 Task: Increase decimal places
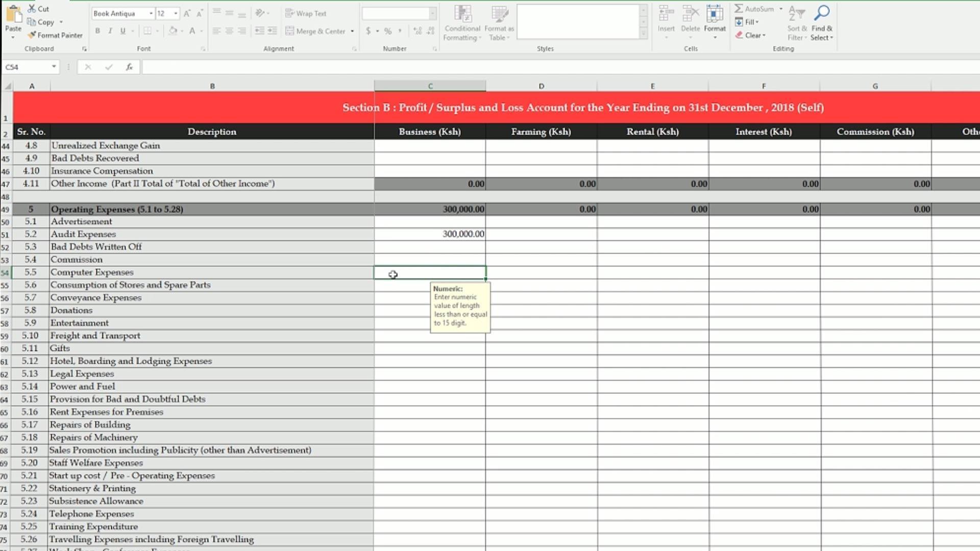coord(418,31)
